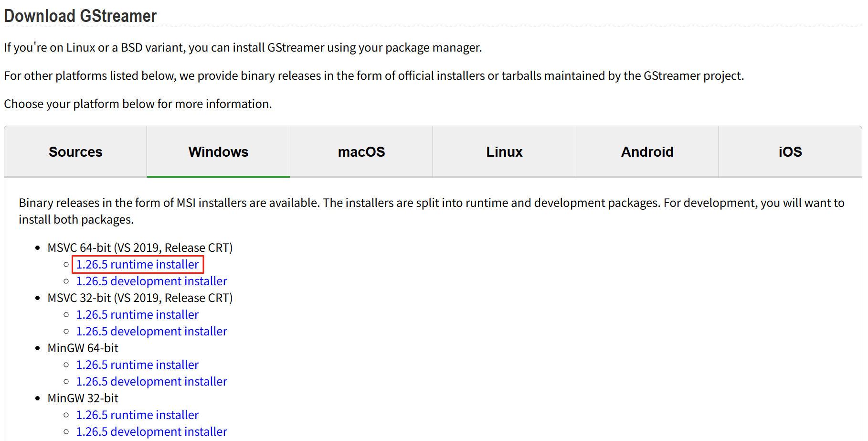Download MSVC 32-bit 1.26.5 runtime installer
The width and height of the screenshot is (868, 441).
coord(138,314)
